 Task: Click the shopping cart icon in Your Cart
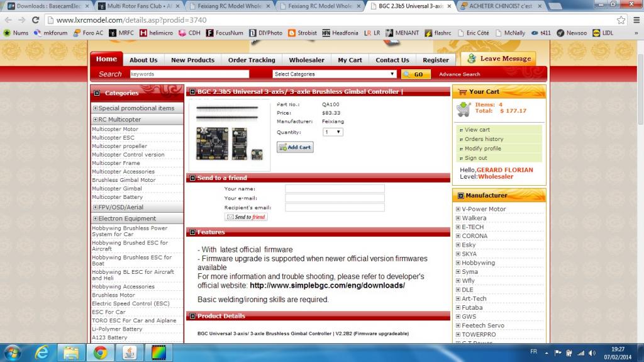tap(464, 109)
